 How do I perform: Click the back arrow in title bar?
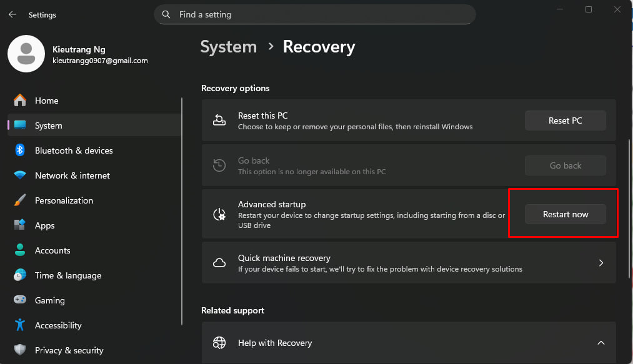(12, 14)
